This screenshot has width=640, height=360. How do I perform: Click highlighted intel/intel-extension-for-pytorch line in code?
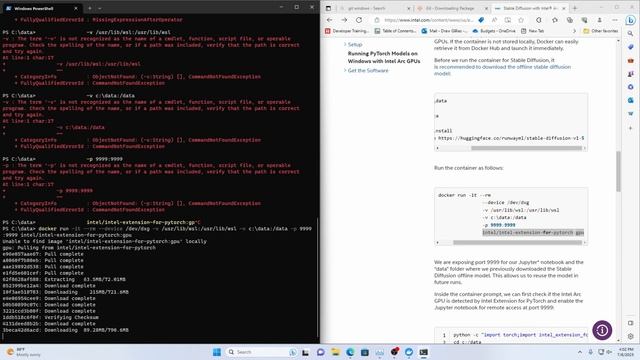tap(533, 233)
